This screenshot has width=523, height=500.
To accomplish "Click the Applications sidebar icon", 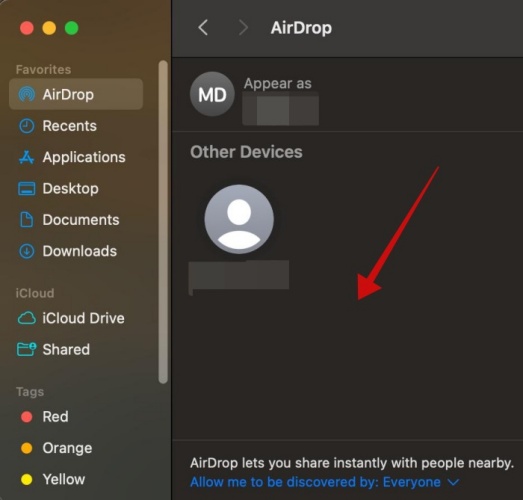I will [x=26, y=157].
